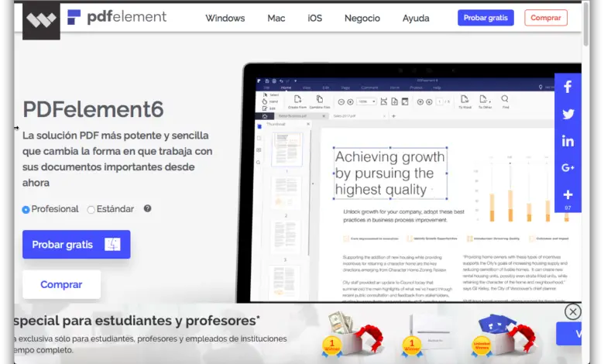Click the pdfelement brand logo

click(x=117, y=17)
